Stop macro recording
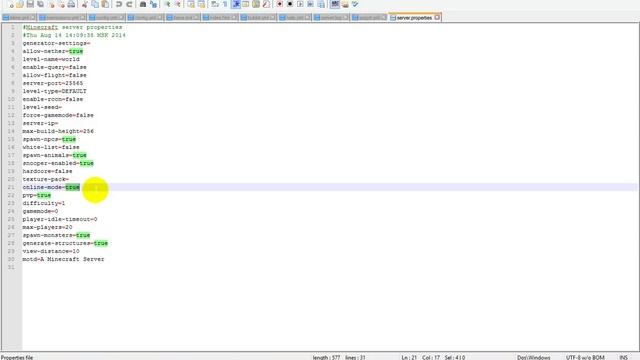The height and width of the screenshot is (360, 640). 290,4
